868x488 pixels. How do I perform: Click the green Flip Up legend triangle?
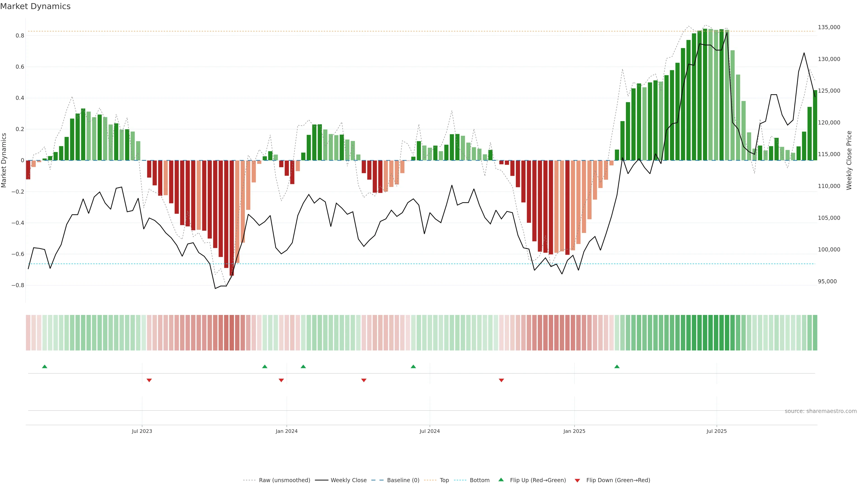click(x=501, y=480)
